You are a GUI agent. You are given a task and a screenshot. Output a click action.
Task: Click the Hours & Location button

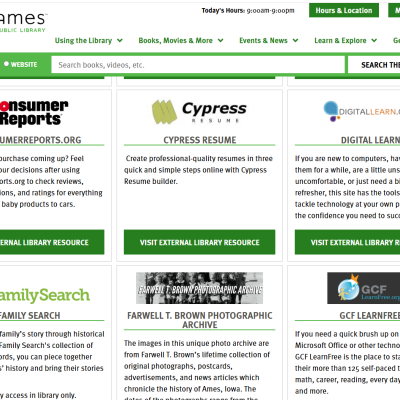(x=344, y=10)
